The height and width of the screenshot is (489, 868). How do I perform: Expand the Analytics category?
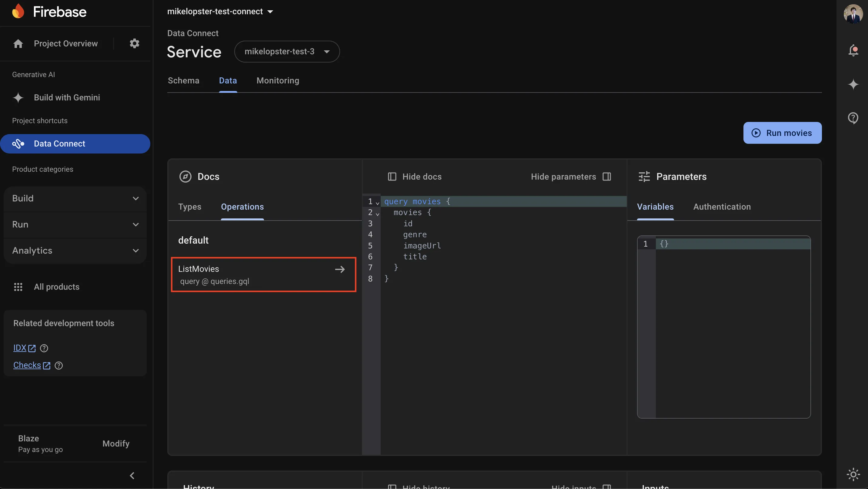pyautogui.click(x=75, y=251)
